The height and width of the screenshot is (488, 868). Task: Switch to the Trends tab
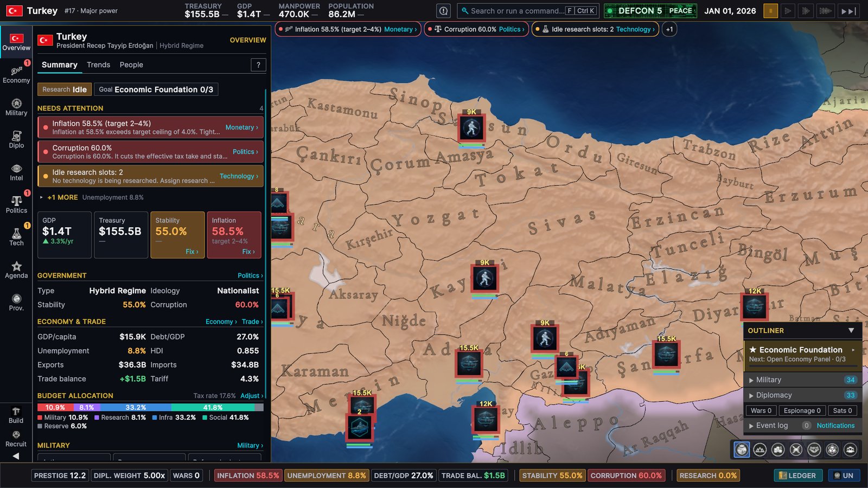point(98,65)
